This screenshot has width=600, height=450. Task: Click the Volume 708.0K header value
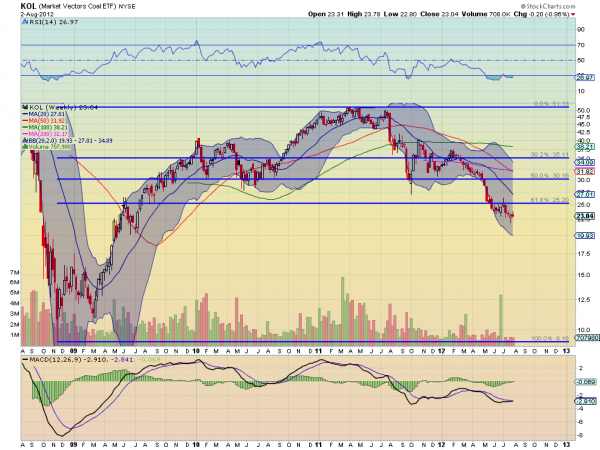pos(486,14)
